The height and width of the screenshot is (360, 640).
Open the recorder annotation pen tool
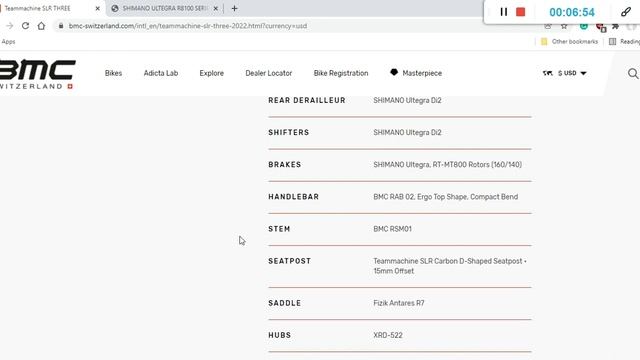[x=625, y=12]
